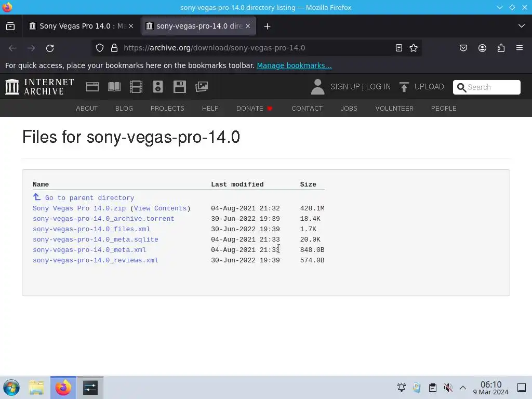Open the Internet Archive video film icon
Screen dimensions: 532x399
pos(136,87)
